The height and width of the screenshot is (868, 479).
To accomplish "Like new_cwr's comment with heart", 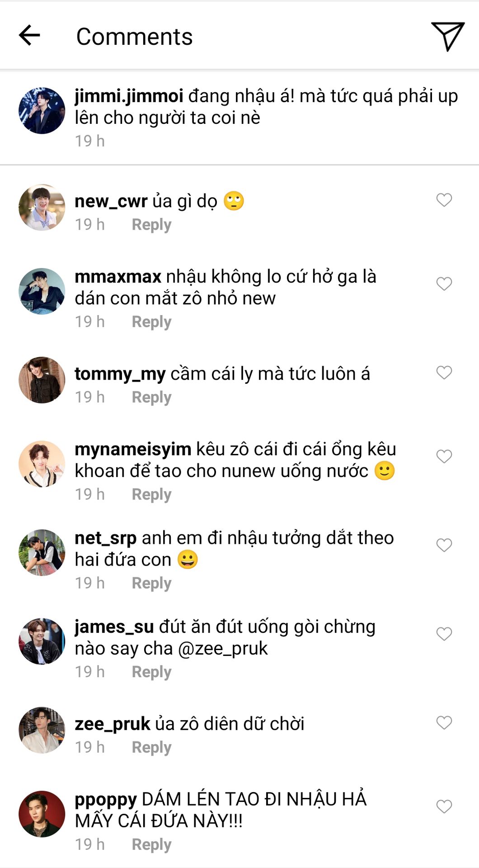I will coord(444,200).
